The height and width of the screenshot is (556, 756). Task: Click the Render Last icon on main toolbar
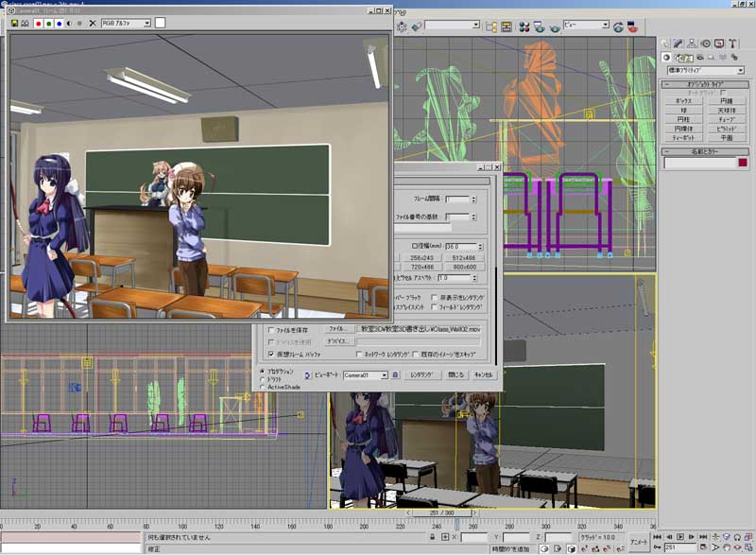pos(619,27)
